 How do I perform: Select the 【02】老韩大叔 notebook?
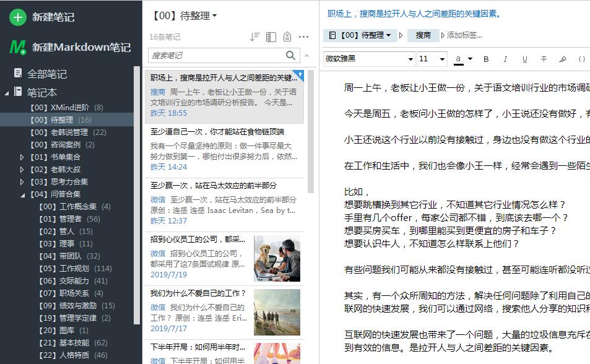coord(54,169)
